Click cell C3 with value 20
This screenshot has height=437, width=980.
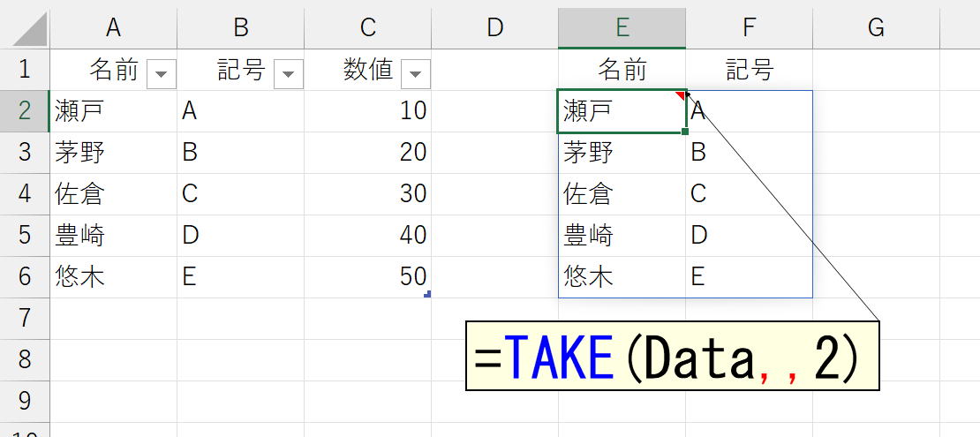coord(368,153)
